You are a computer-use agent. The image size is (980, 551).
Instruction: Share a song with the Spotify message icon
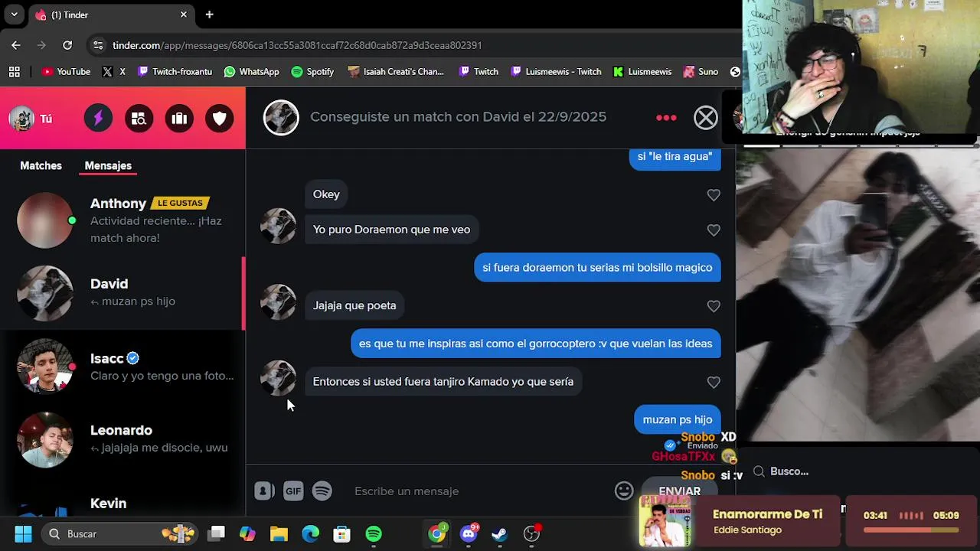point(322,491)
